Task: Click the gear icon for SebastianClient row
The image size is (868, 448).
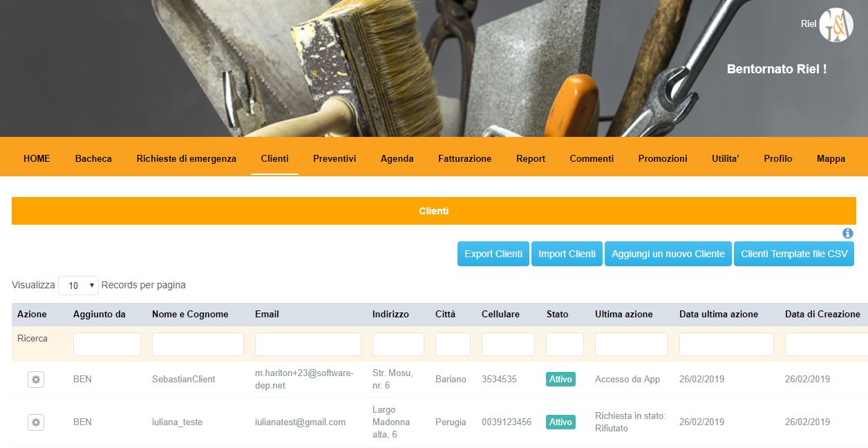Action: [x=36, y=380]
